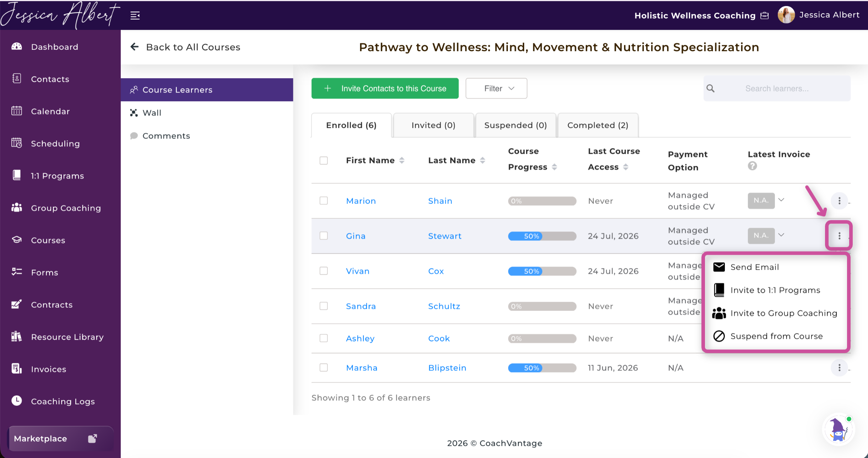Click the back arrow to All Courses

coord(135,47)
